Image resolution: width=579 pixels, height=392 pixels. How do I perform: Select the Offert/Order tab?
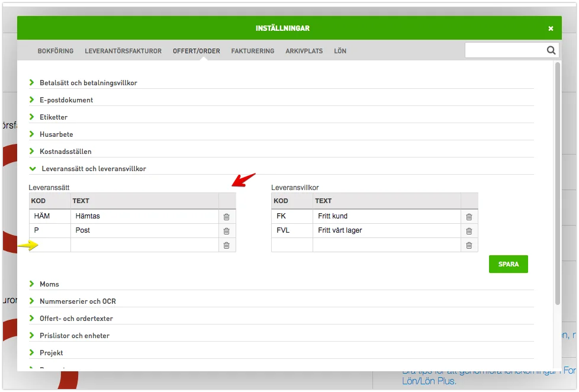coord(197,51)
